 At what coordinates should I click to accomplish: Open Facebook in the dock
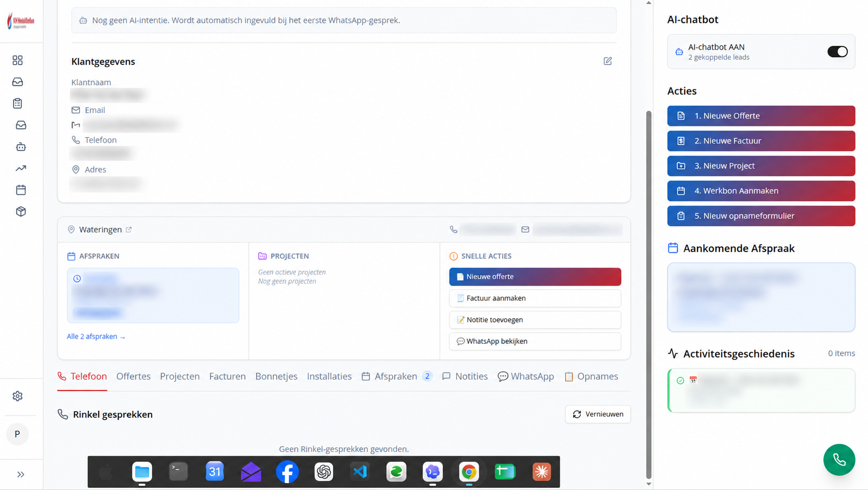[x=287, y=472]
